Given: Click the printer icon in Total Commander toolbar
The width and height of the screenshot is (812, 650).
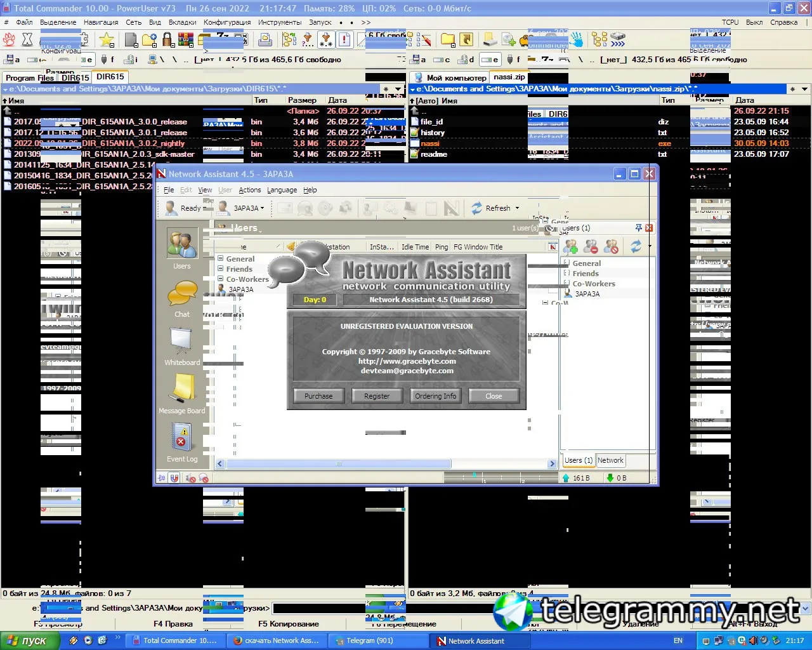Looking at the screenshot, I should 265,40.
